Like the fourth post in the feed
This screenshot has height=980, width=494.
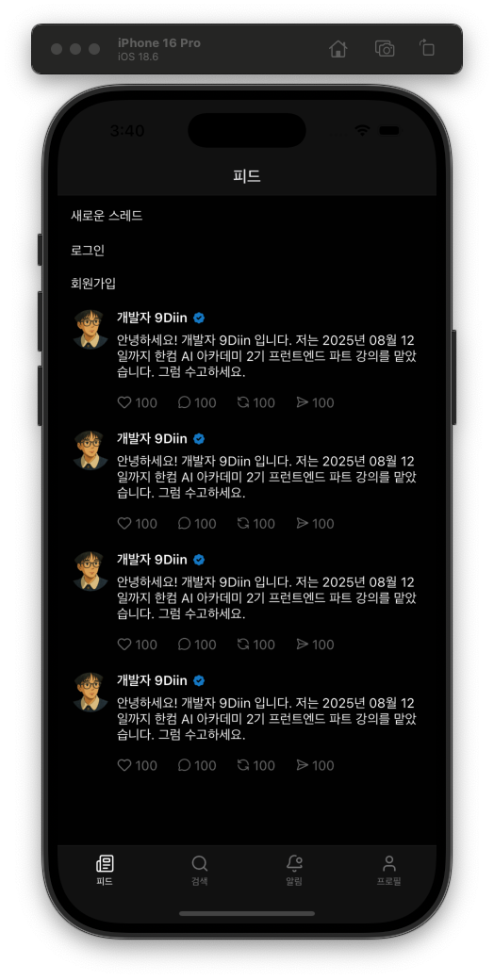(x=124, y=765)
